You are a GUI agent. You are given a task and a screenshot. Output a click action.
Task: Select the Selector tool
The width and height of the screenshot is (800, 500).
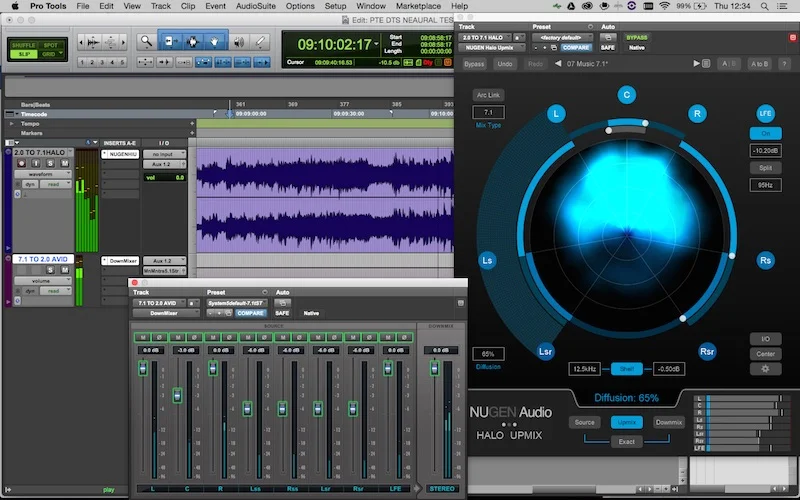point(192,42)
